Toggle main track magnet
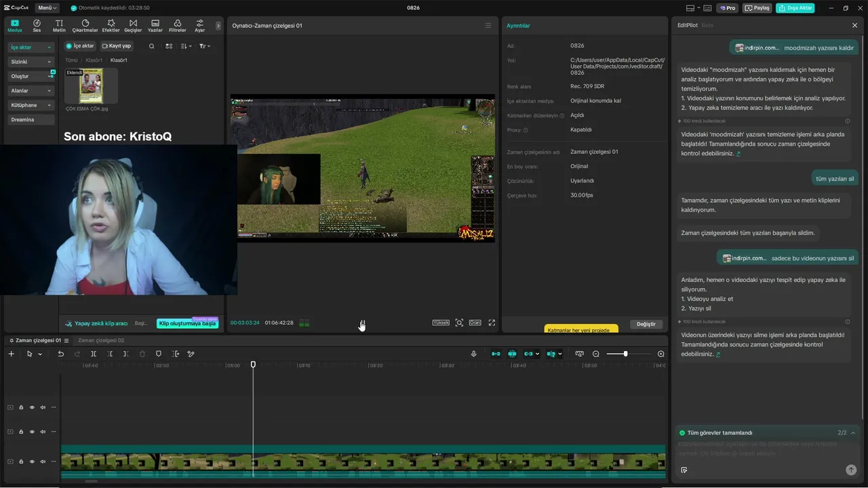 click(496, 354)
